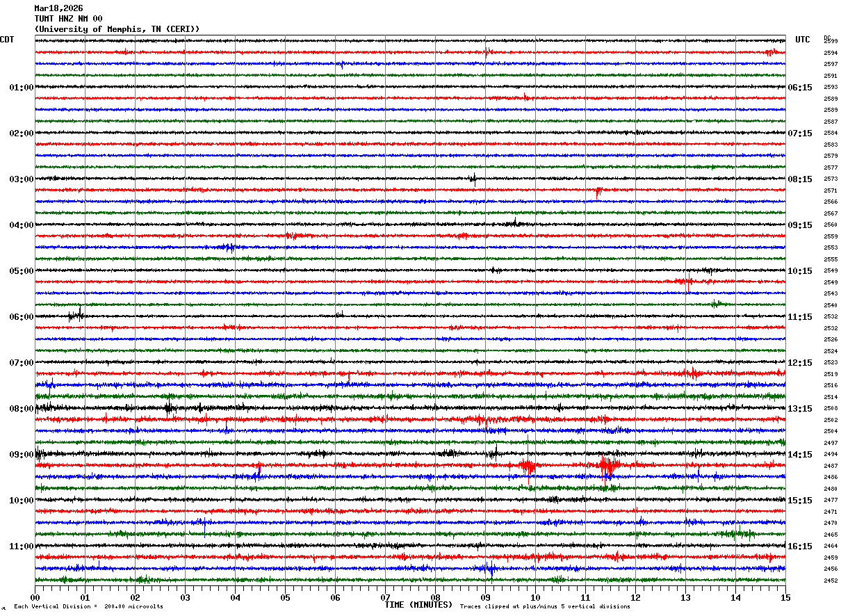Select DC offset value 2465
The height and width of the screenshot is (616, 841).
831,535
